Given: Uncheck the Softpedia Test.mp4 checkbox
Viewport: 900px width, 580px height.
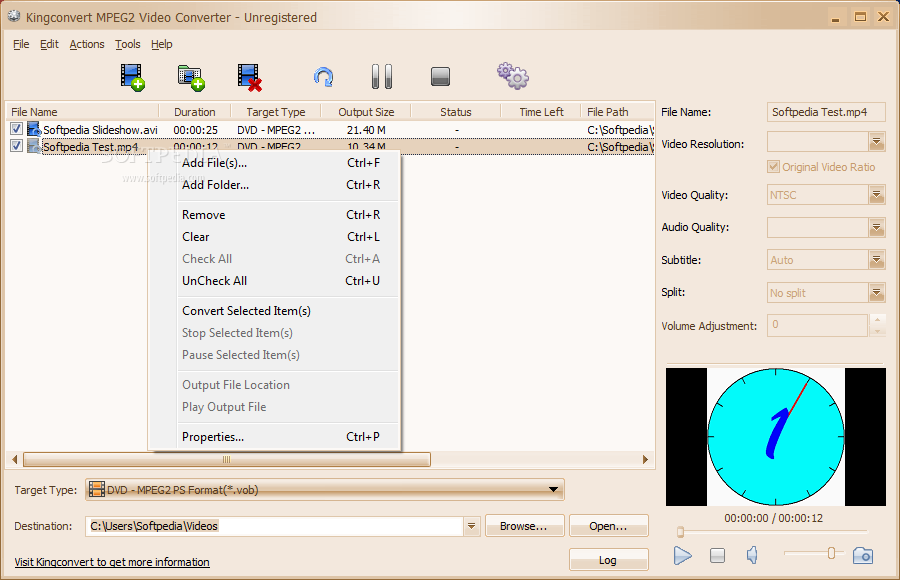Looking at the screenshot, I should coord(16,145).
